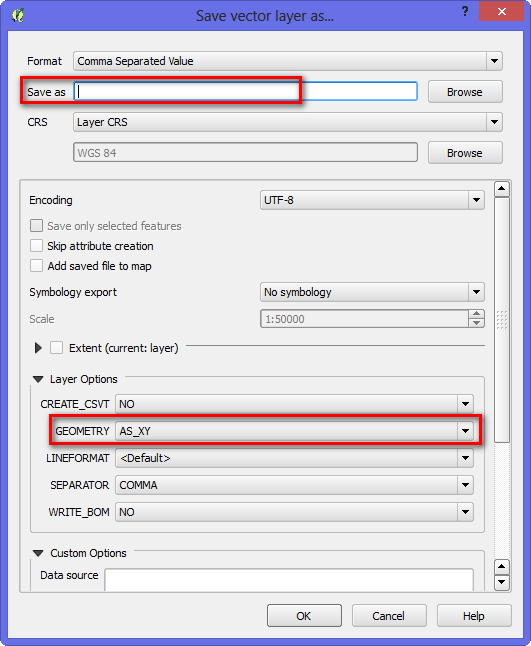This screenshot has width=531, height=646.
Task: Open the CRS dropdown showing Layer CRS
Action: tap(288, 122)
